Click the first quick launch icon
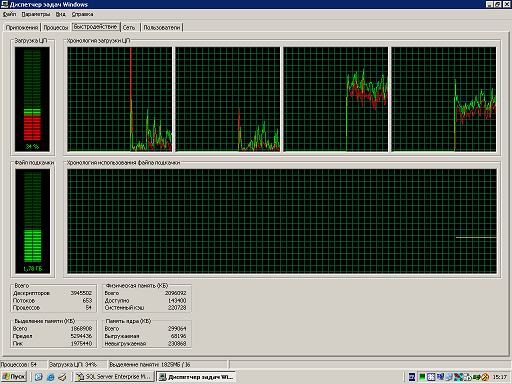This screenshot has height=384, width=512. point(39,377)
